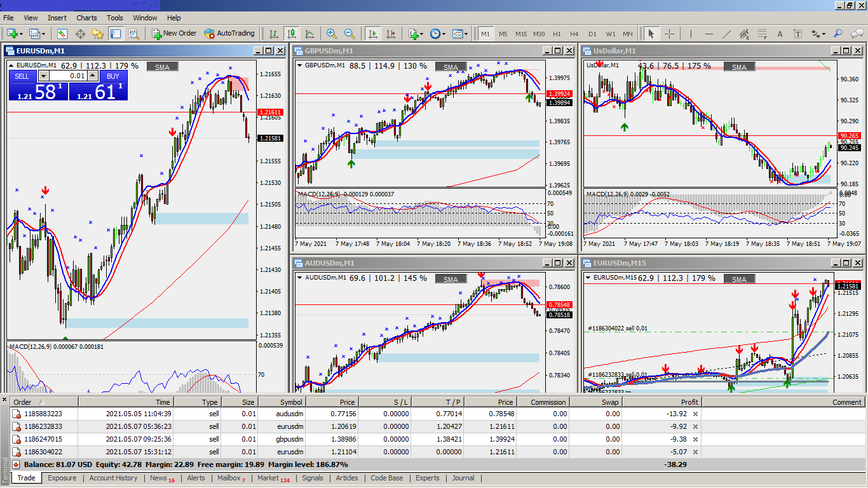The image size is (868, 488).
Task: Open the Charts menu
Action: [x=86, y=18]
